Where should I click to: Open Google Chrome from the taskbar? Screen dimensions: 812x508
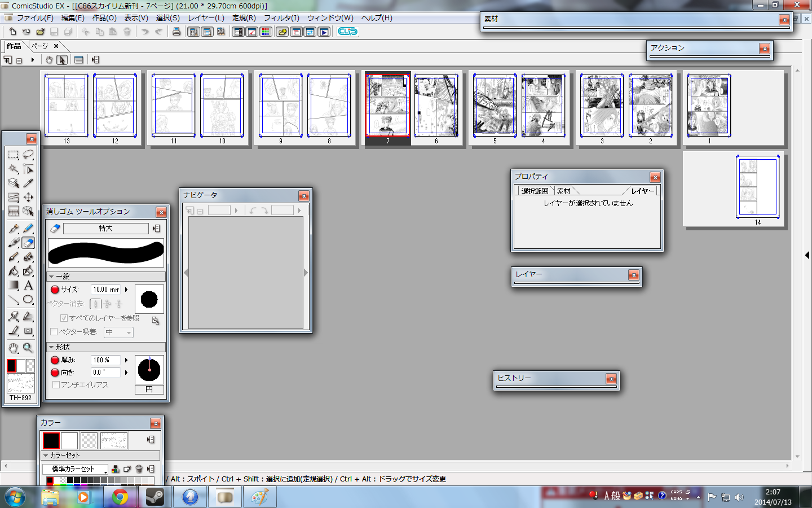point(120,497)
